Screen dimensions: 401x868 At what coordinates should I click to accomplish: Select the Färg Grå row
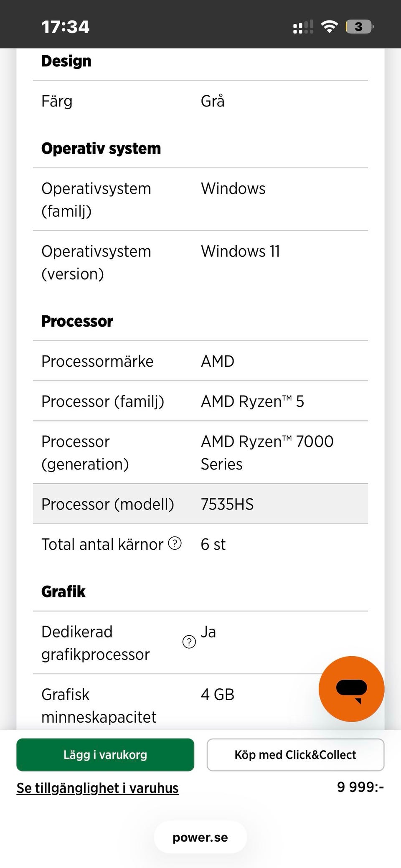[x=200, y=102]
